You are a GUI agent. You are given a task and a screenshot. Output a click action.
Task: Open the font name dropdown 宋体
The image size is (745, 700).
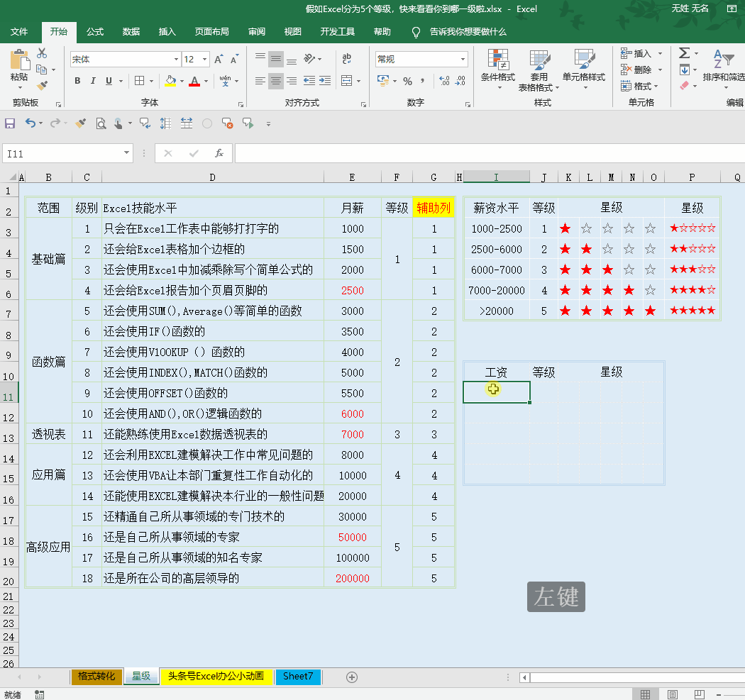click(176, 60)
